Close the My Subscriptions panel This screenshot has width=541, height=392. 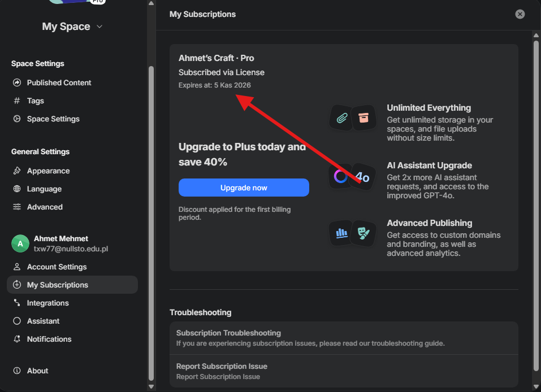click(520, 14)
